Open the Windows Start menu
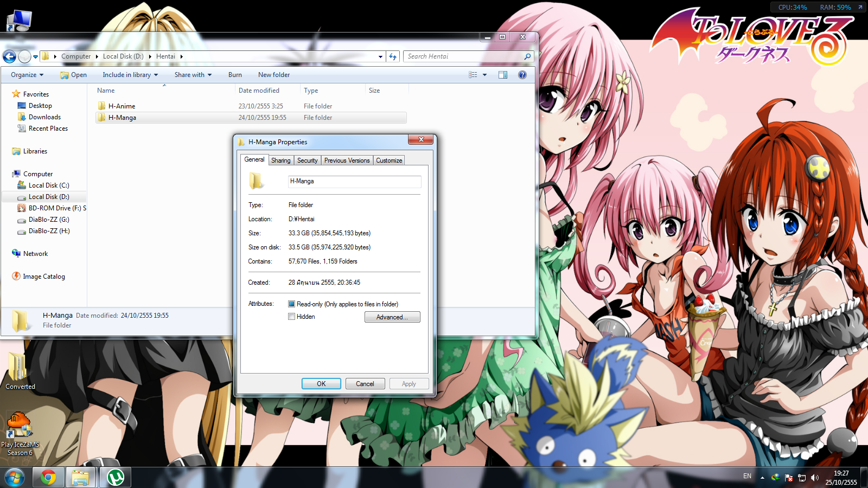Screen dimensions: 868x488 tap(15, 477)
